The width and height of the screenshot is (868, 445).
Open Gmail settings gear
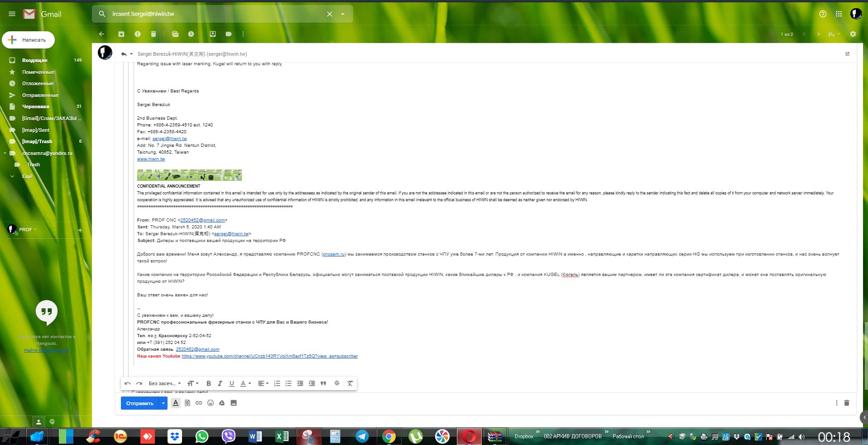pos(853,34)
